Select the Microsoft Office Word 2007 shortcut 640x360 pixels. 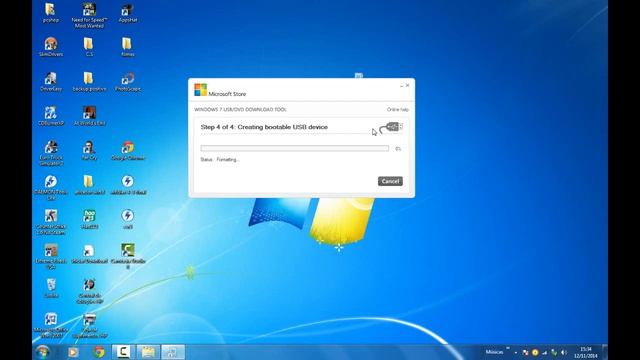coord(51,325)
